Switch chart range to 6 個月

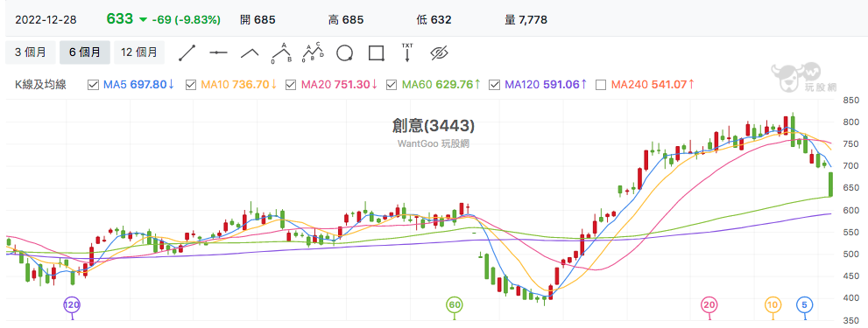pos(85,52)
